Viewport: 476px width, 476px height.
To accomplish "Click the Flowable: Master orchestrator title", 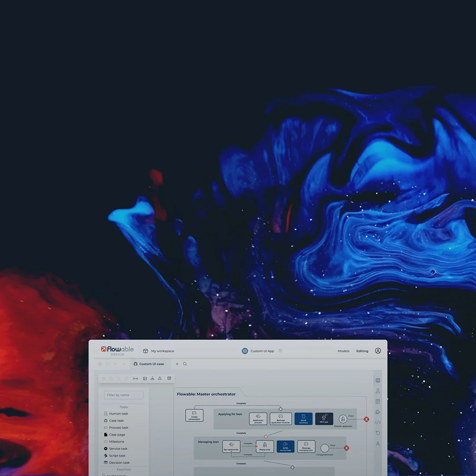I will (206, 394).
